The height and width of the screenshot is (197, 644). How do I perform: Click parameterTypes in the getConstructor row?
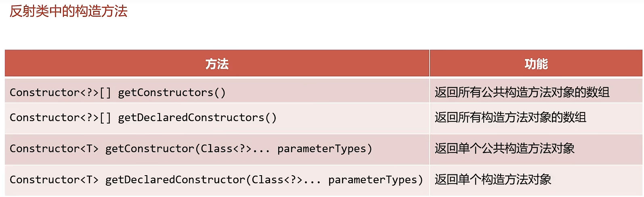tap(322, 149)
